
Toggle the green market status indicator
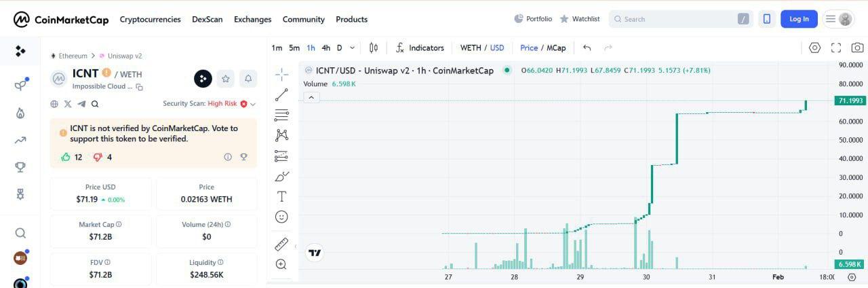click(507, 70)
